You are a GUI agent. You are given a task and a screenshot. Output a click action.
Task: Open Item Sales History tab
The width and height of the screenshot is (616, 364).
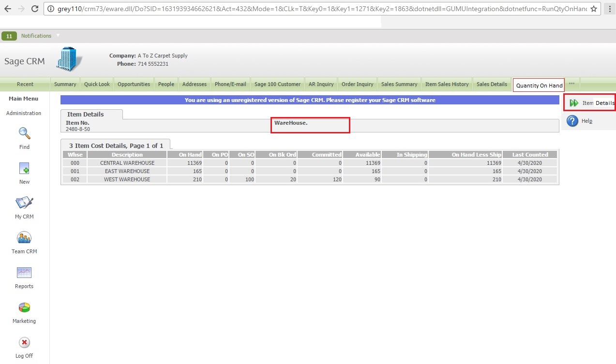[x=447, y=84]
